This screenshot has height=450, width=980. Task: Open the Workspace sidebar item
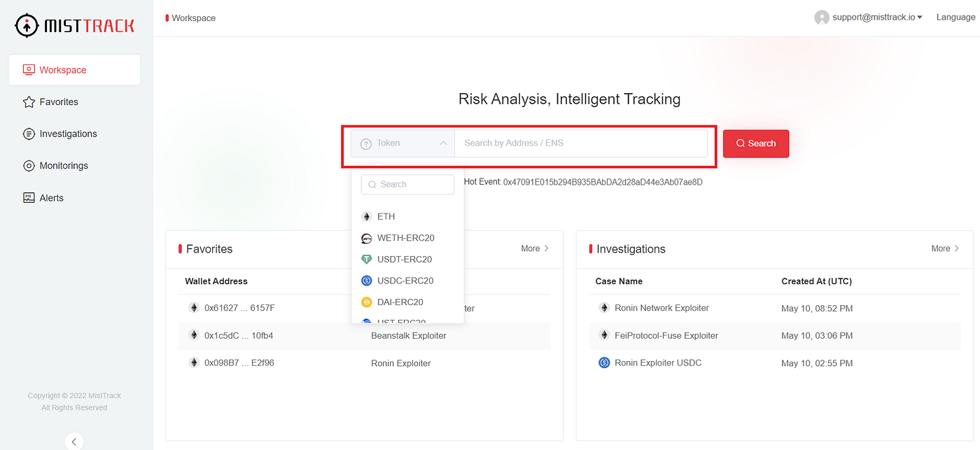click(74, 70)
